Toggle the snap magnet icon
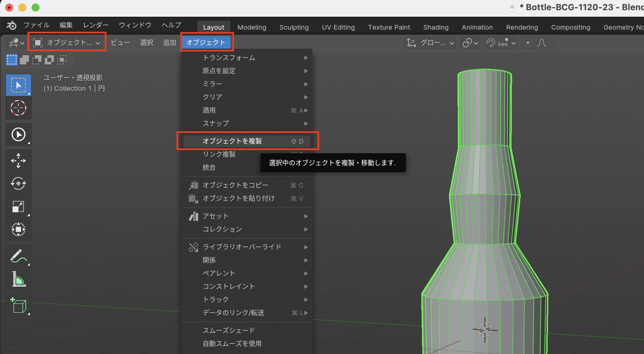The height and width of the screenshot is (354, 644). pos(490,43)
